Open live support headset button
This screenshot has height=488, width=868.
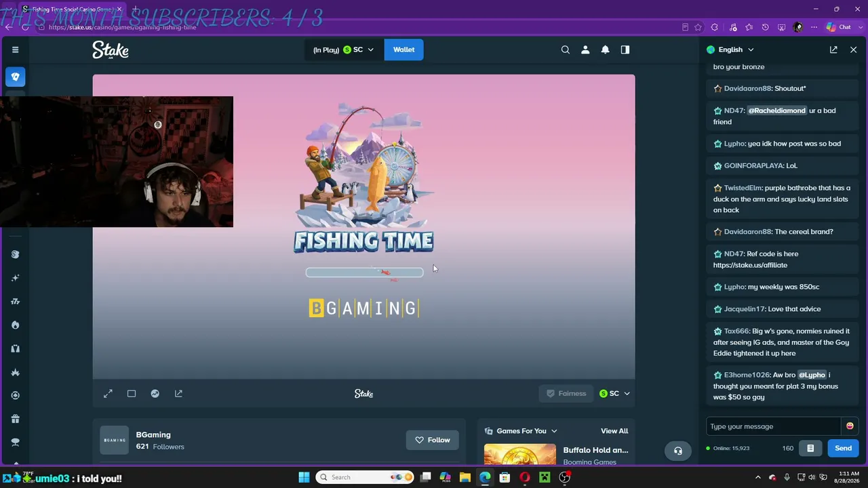(678, 451)
